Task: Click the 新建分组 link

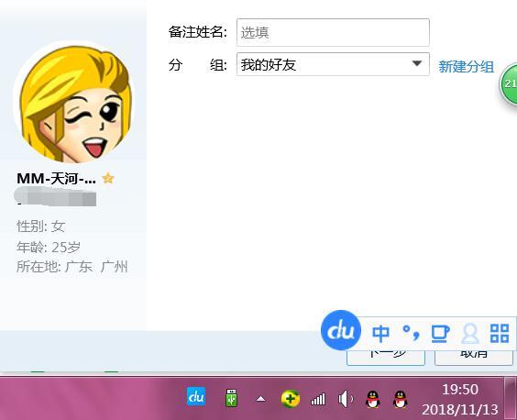Action: tap(466, 67)
